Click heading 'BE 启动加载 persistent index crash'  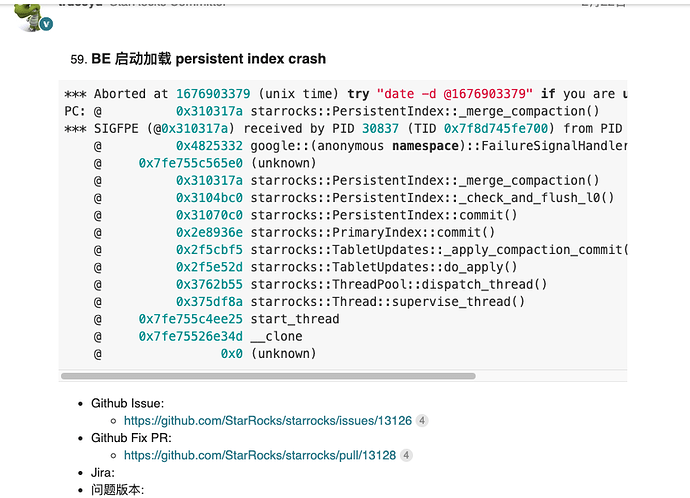click(x=208, y=59)
